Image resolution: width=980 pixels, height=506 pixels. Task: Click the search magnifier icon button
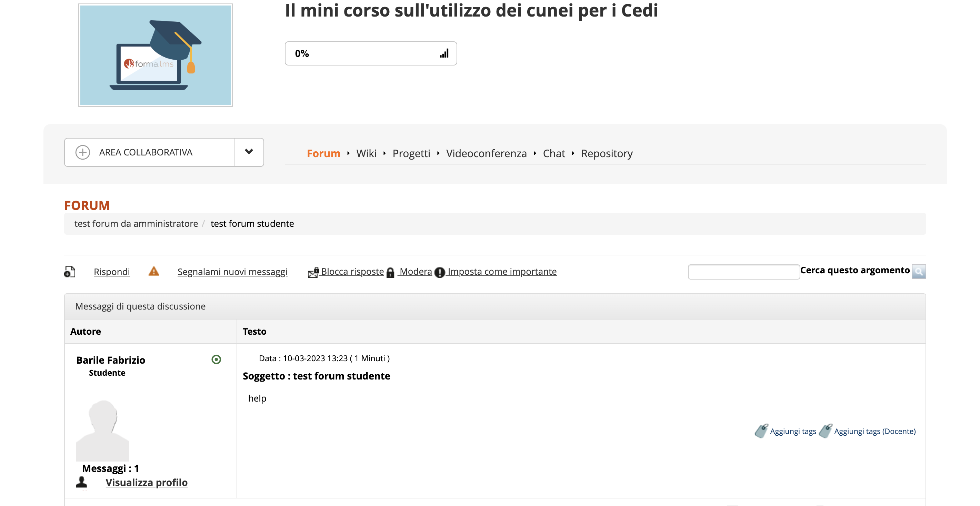pos(918,272)
